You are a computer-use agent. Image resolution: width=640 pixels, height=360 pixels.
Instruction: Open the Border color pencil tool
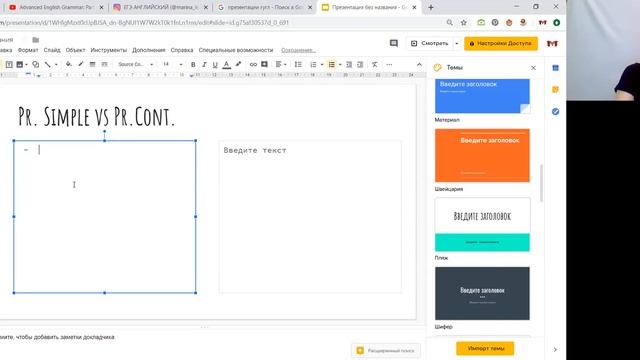[80, 64]
